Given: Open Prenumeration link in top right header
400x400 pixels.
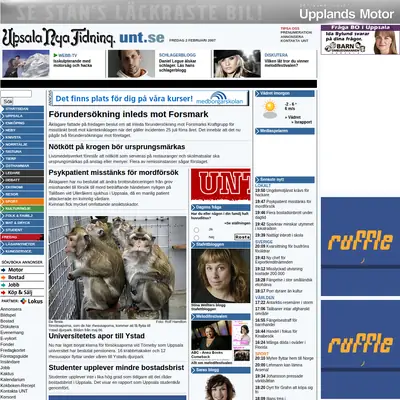Looking at the screenshot, I should point(296,33).
